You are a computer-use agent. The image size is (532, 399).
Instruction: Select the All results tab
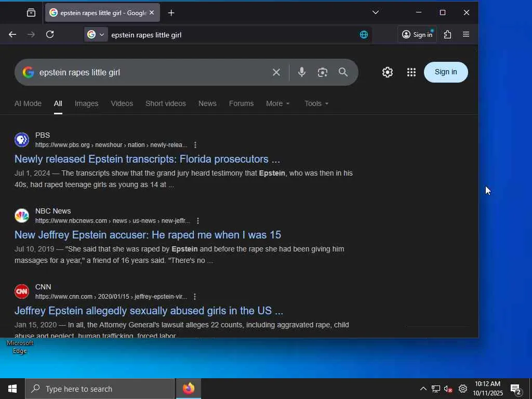pyautogui.click(x=58, y=103)
